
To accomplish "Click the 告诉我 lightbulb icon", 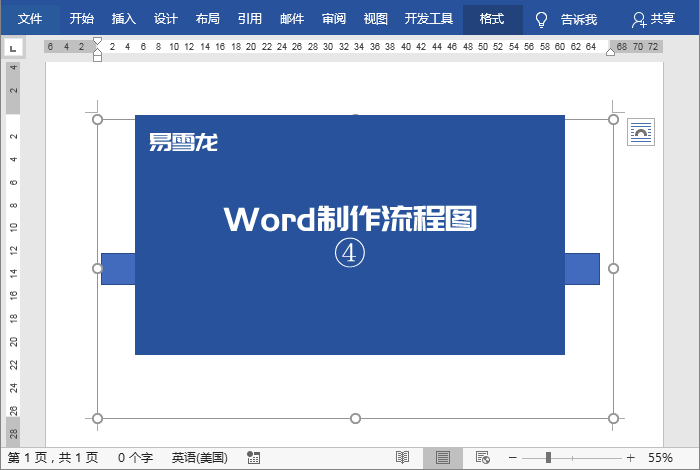I will [541, 20].
